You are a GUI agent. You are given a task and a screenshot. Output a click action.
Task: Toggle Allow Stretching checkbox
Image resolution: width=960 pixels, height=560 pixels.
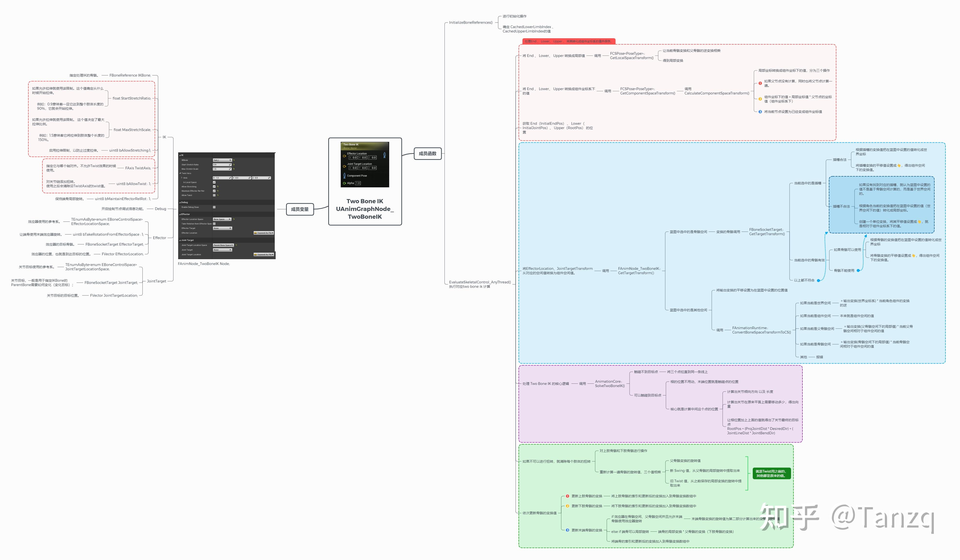pos(215,187)
